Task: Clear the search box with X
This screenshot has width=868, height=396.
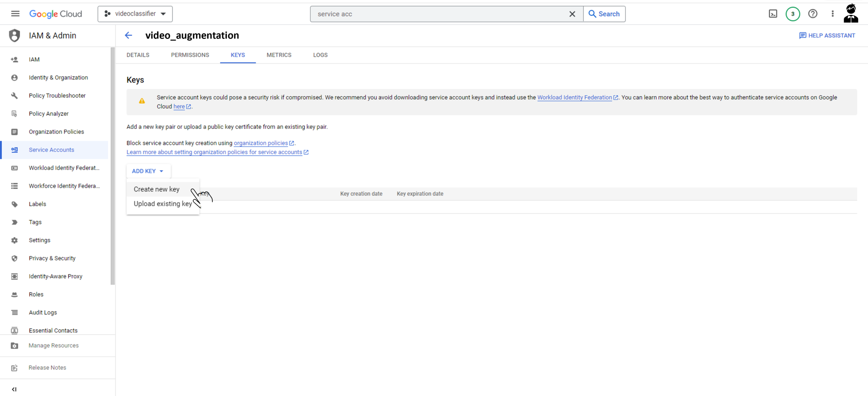Action: [572, 14]
